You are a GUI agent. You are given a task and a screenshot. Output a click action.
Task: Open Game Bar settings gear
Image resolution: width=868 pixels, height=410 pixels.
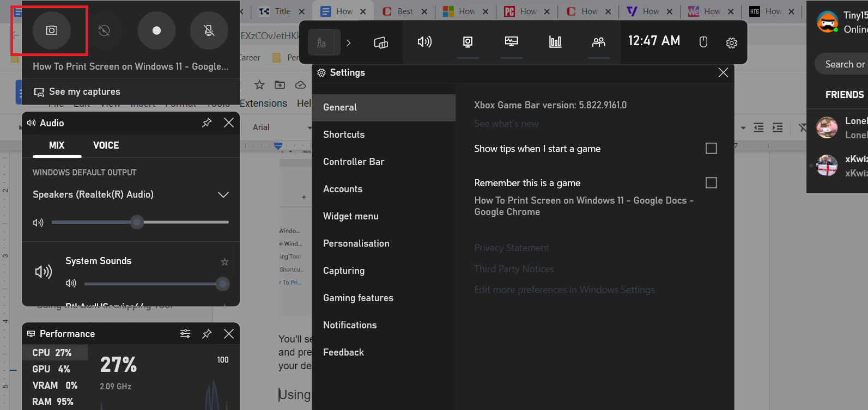click(x=732, y=42)
